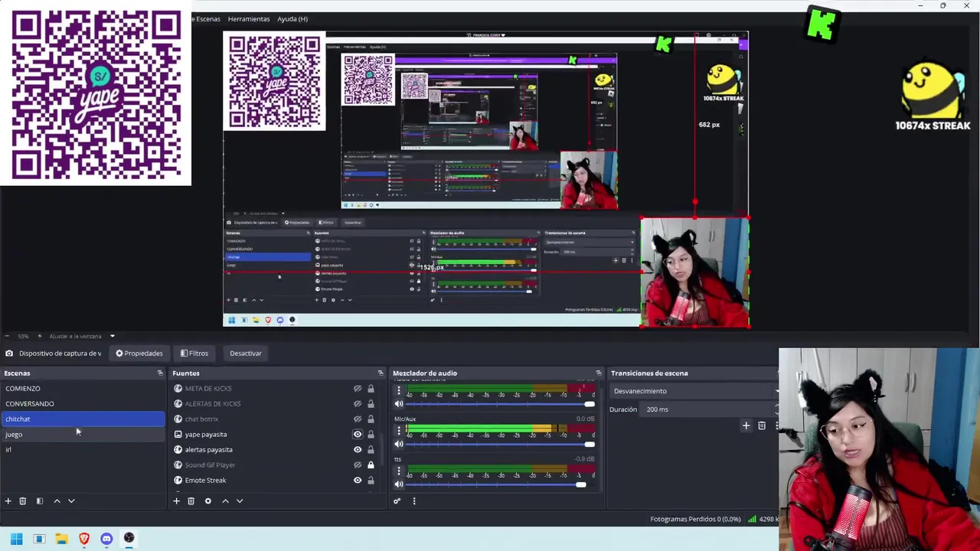Open scene filters icon in Escenas toolbar

(40, 500)
